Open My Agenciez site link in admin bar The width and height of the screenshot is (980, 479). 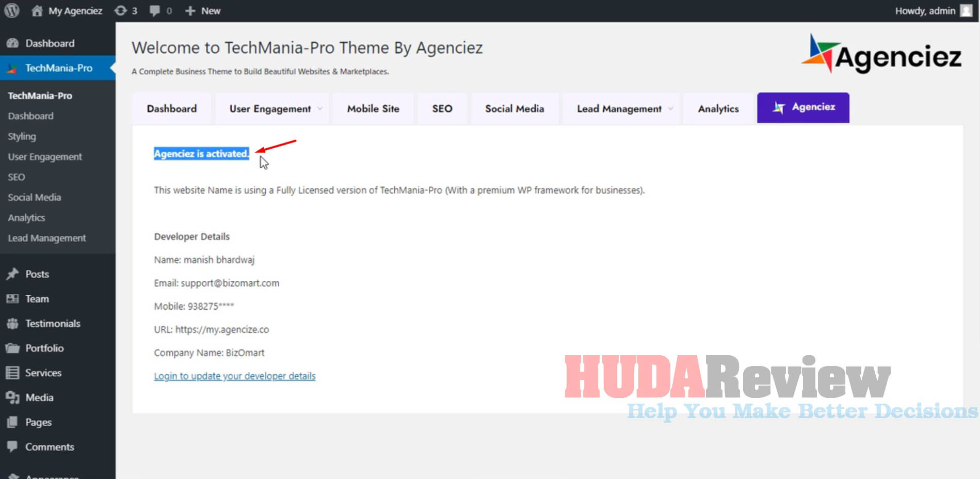point(75,11)
